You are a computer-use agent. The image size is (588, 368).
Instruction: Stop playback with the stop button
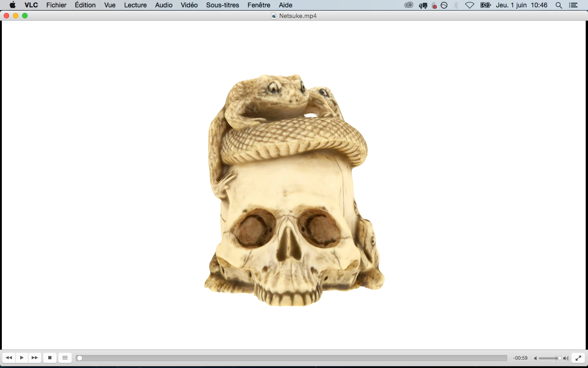(x=50, y=358)
